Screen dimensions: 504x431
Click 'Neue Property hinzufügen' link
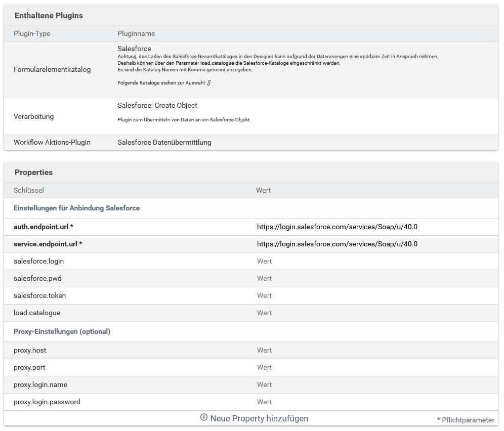coord(259,418)
